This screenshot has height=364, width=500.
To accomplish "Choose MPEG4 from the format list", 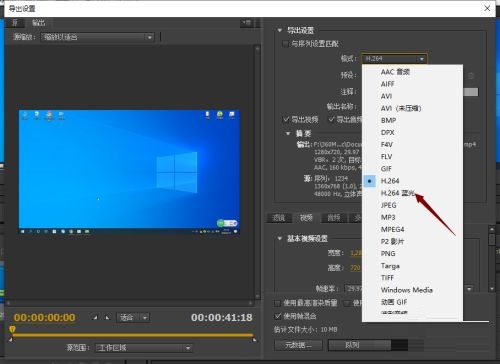I will 392,229.
